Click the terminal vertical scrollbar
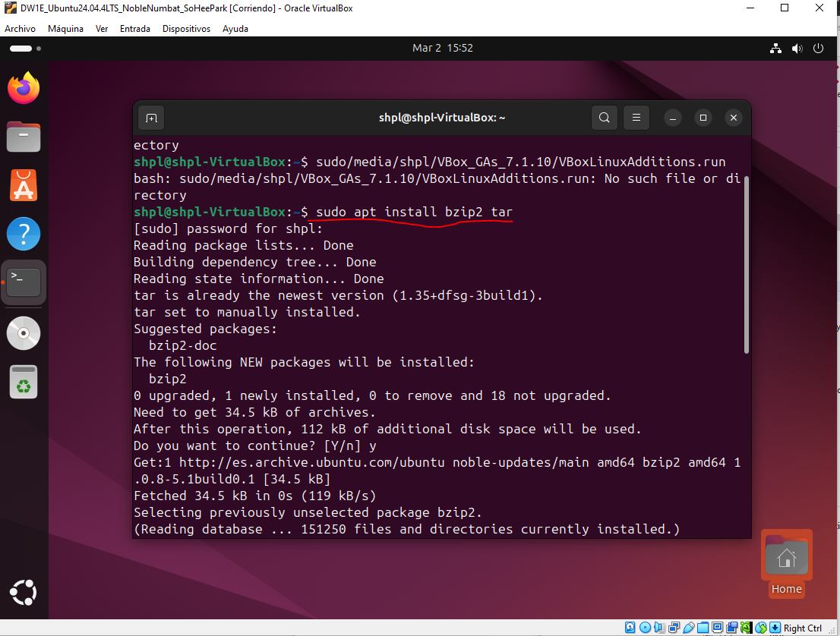Image resolution: width=840 pixels, height=636 pixels. (x=747, y=264)
